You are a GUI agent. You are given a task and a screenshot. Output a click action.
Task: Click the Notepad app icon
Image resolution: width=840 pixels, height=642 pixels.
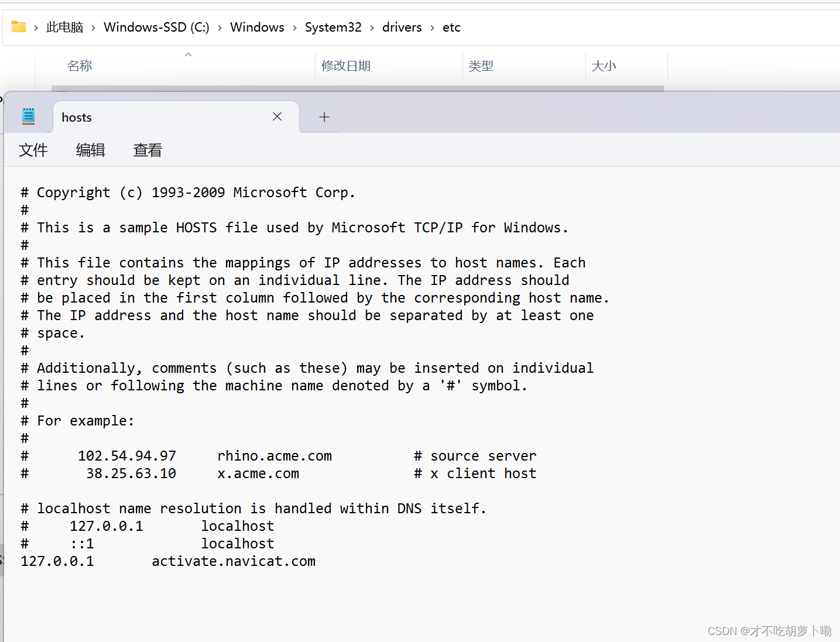28,116
